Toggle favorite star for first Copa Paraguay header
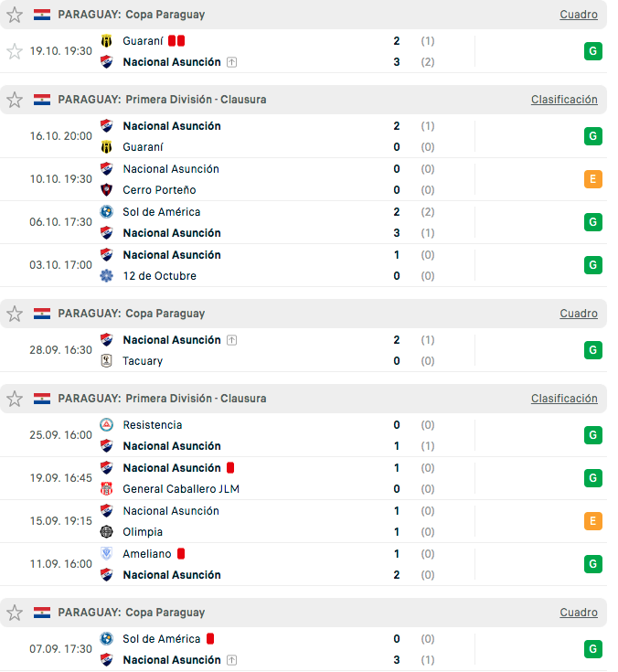Image resolution: width=618 pixels, height=672 pixels. (x=15, y=15)
